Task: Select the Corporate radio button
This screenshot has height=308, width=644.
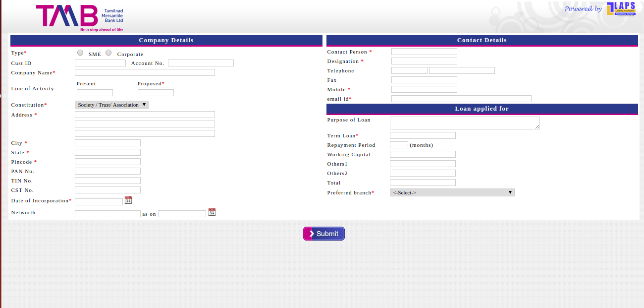Action: coord(108,53)
